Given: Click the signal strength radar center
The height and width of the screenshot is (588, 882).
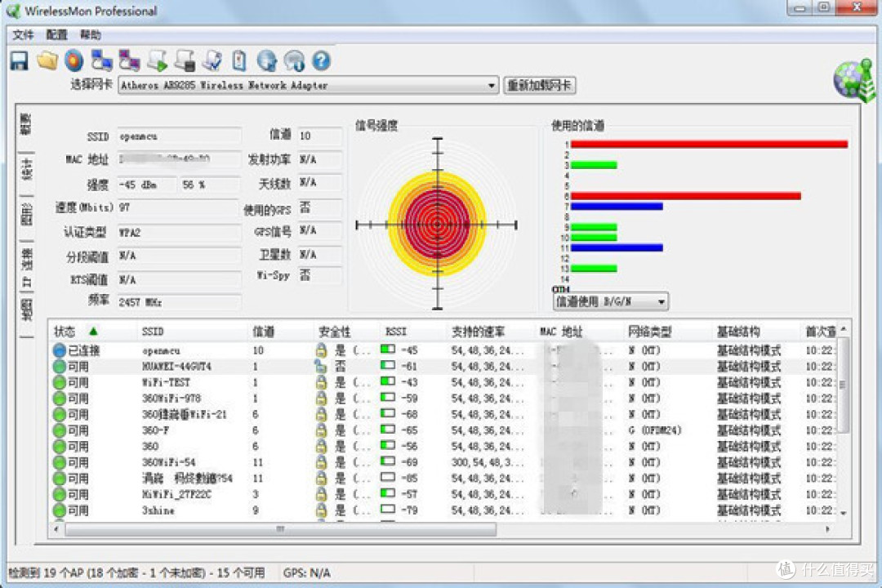Looking at the screenshot, I should 438,225.
